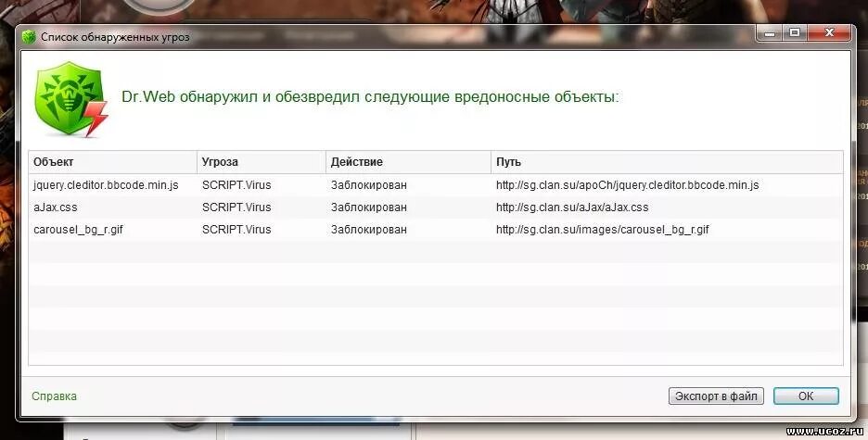Click the path http://sg.clan.su/apoCh/jquery.cleditor.bbcode.min.js
The image size is (868, 440).
coord(627,185)
